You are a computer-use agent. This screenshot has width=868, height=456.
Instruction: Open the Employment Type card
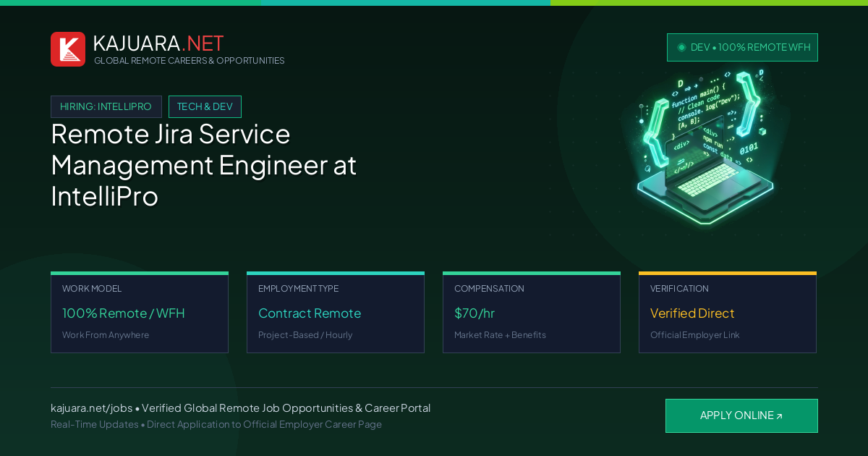(336, 313)
